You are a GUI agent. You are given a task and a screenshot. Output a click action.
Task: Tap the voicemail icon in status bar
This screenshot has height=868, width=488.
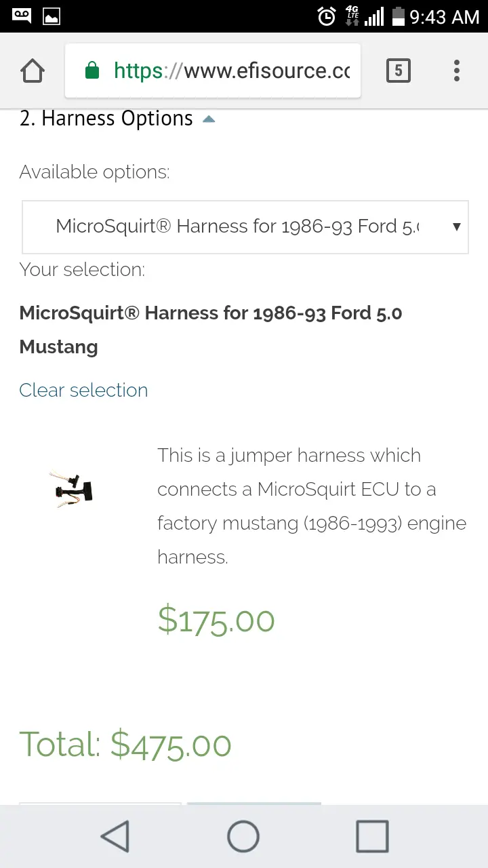point(22,16)
